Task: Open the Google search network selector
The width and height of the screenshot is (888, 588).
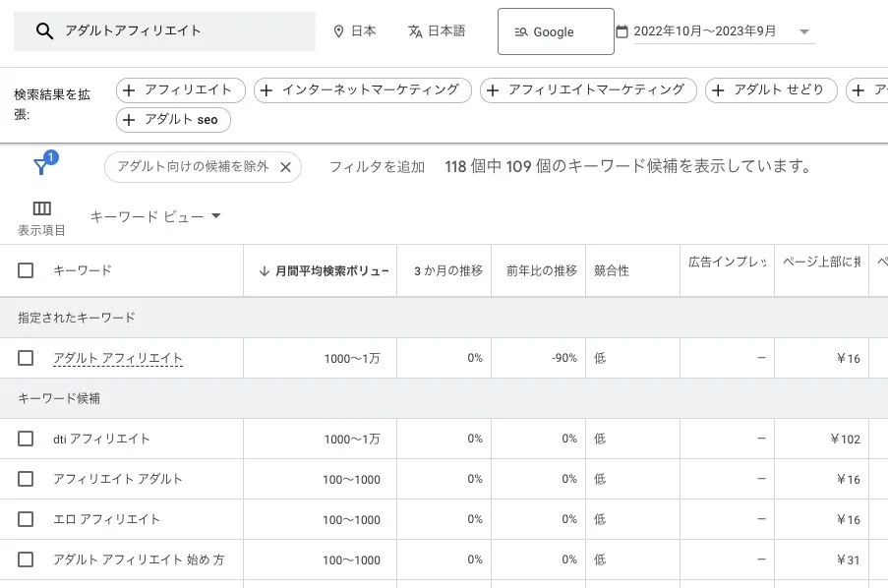Action: point(556,31)
